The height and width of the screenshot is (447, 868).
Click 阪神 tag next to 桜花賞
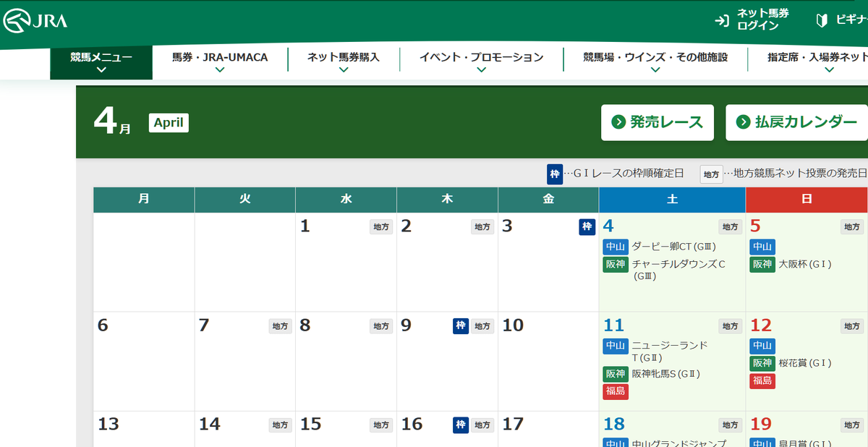pos(762,363)
